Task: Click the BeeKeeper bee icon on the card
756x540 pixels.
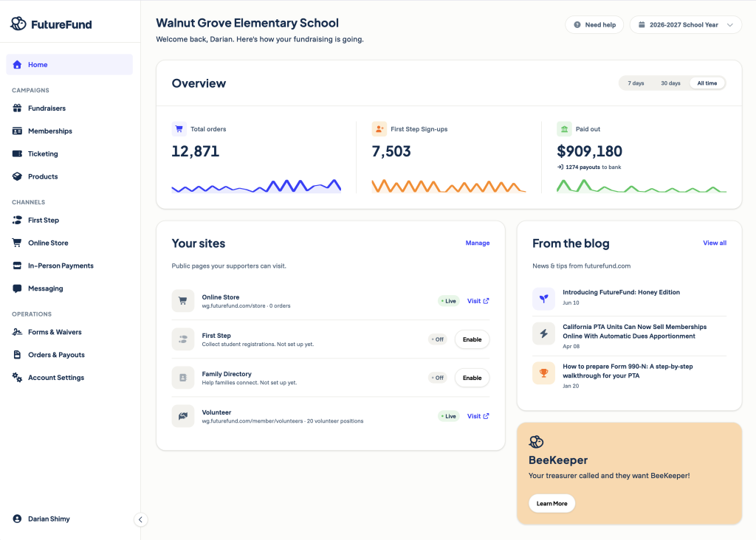Action: pos(536,441)
